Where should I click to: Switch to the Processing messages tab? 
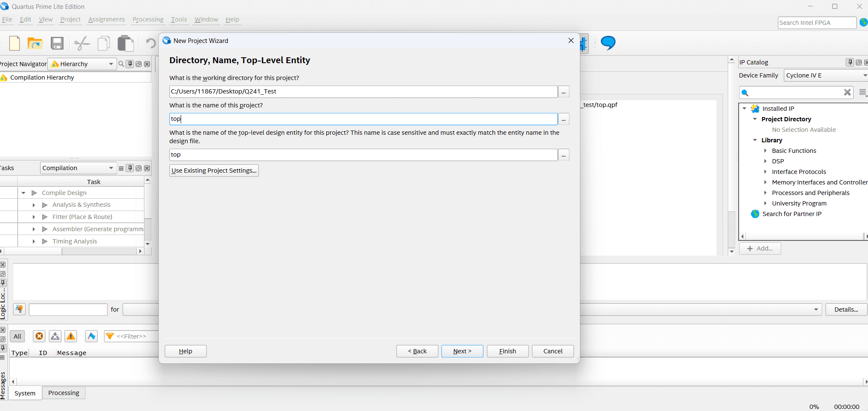point(64,393)
